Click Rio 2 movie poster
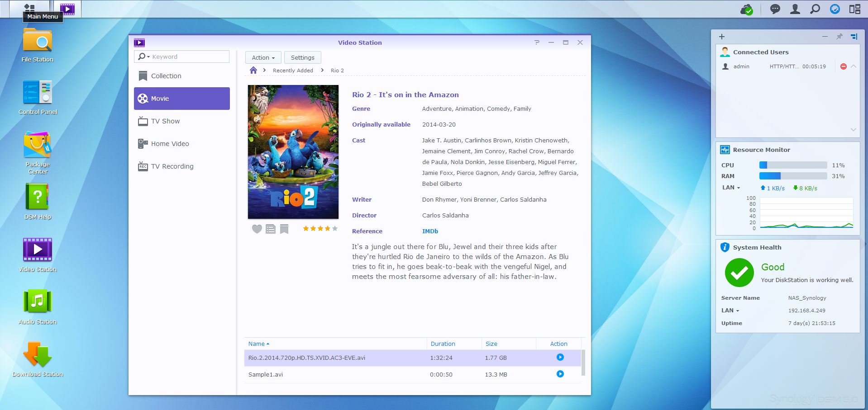Image resolution: width=868 pixels, height=410 pixels. point(293,152)
